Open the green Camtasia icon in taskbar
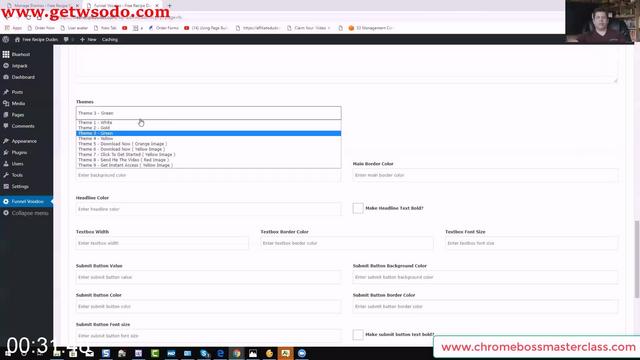 pyautogui.click(x=155, y=353)
